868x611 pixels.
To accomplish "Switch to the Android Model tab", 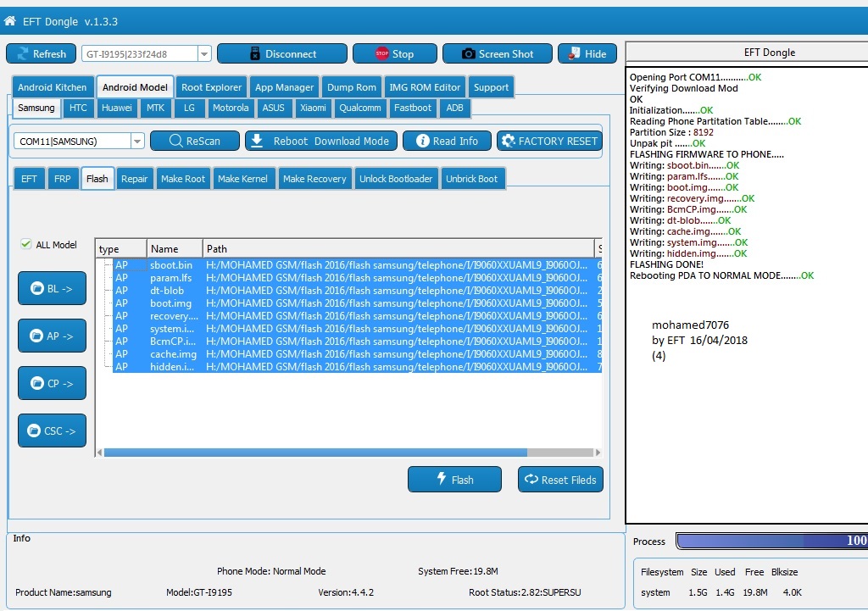I will pyautogui.click(x=135, y=87).
